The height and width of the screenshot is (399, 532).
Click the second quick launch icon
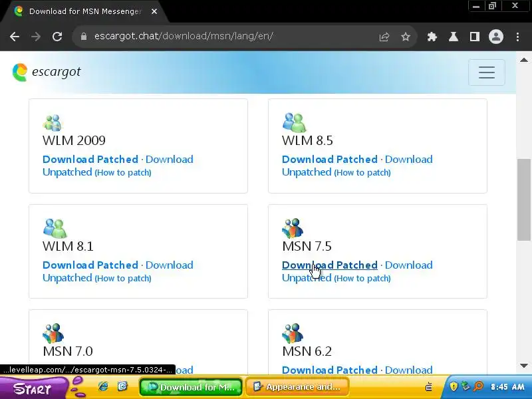tap(122, 386)
